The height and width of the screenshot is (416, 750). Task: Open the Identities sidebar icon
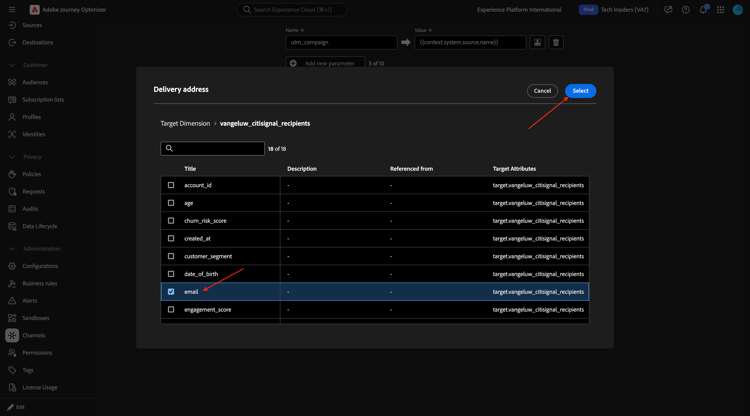click(x=12, y=134)
